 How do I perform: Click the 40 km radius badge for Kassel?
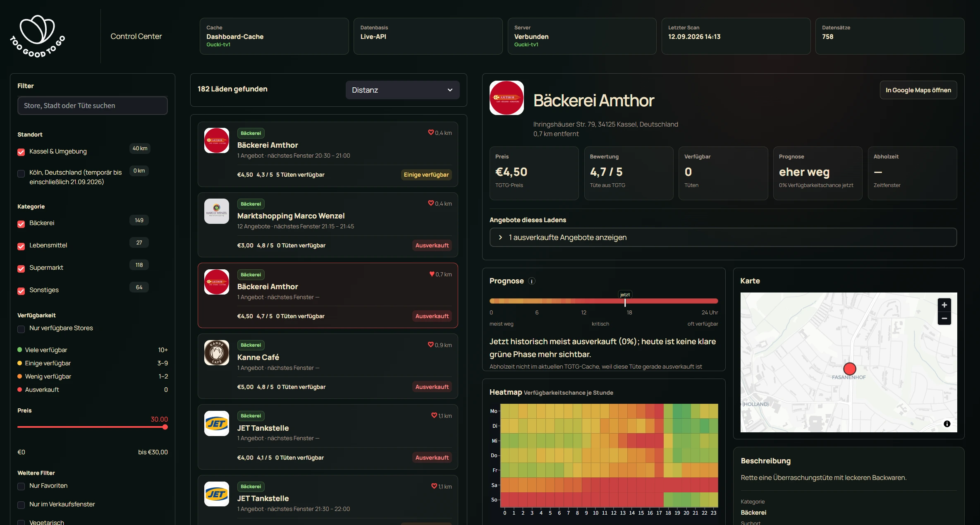(x=140, y=149)
